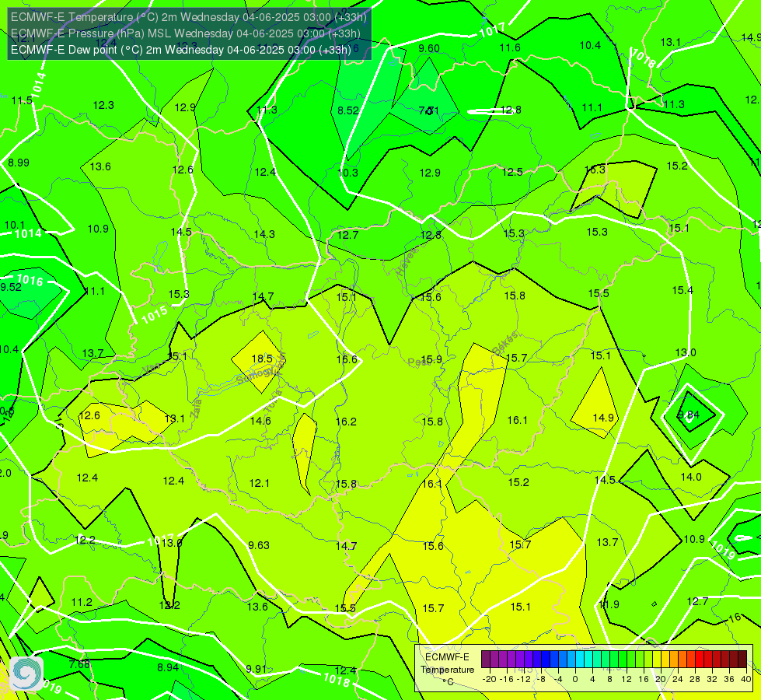Click the 11.9 temperature value
Viewport: 761px width, 700px height.
[x=609, y=604]
